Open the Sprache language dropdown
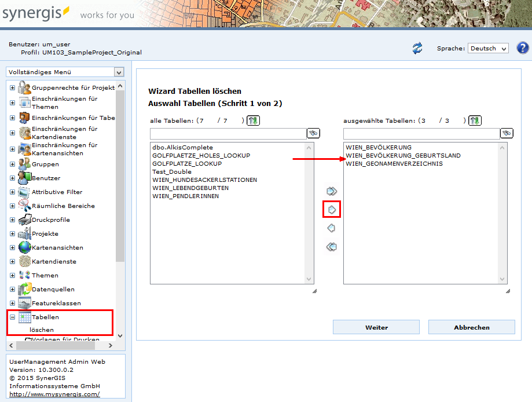The height and width of the screenshot is (402, 532). 488,49
